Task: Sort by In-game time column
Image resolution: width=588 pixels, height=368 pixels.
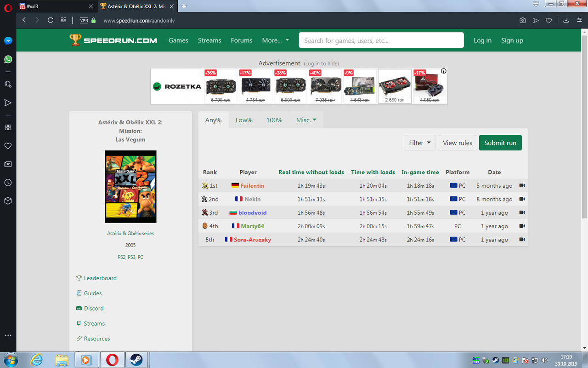Action: [420, 172]
